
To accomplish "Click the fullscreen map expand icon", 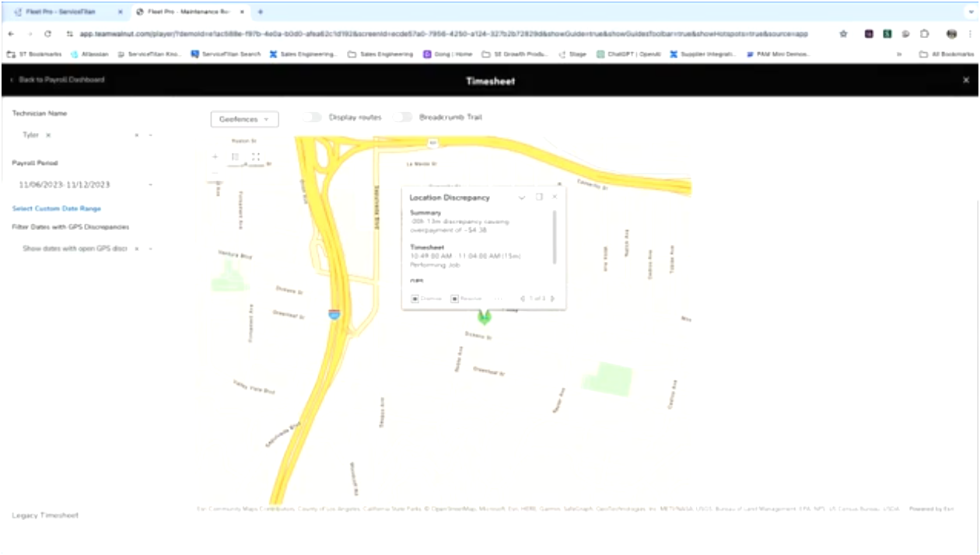I will click(255, 157).
